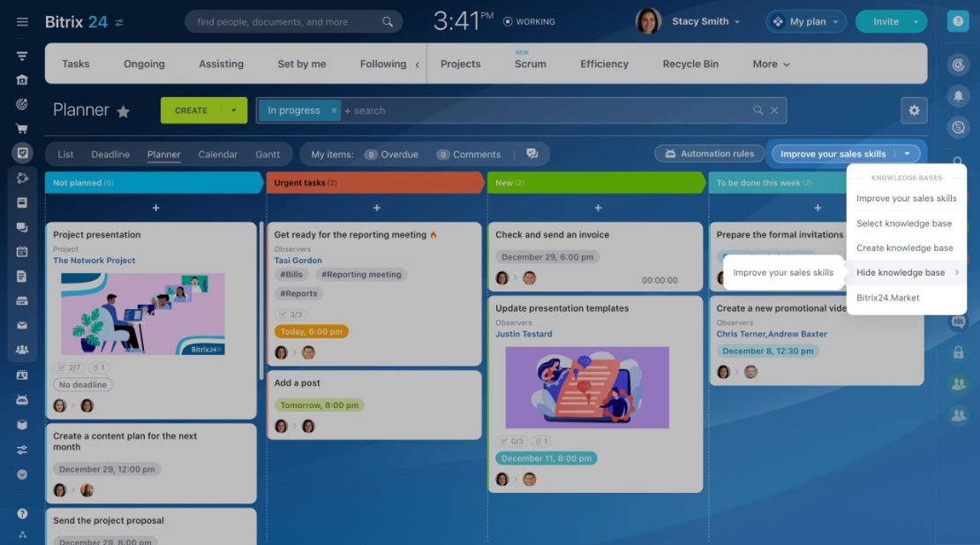The width and height of the screenshot is (980, 545).
Task: Remove the In progress filter chip
Action: click(x=334, y=110)
